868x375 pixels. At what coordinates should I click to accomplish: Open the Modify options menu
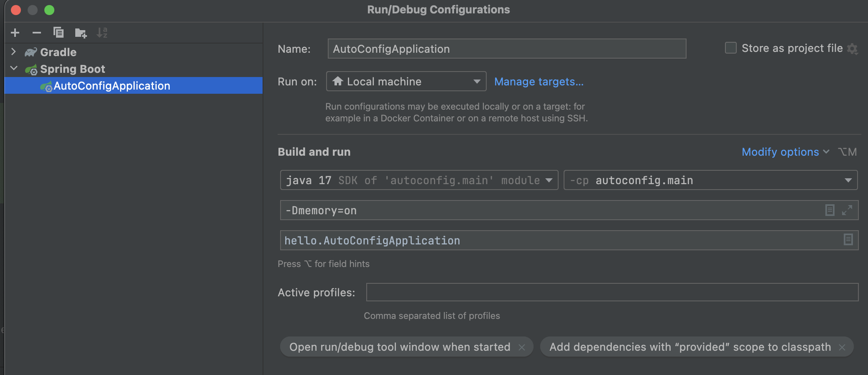point(785,152)
